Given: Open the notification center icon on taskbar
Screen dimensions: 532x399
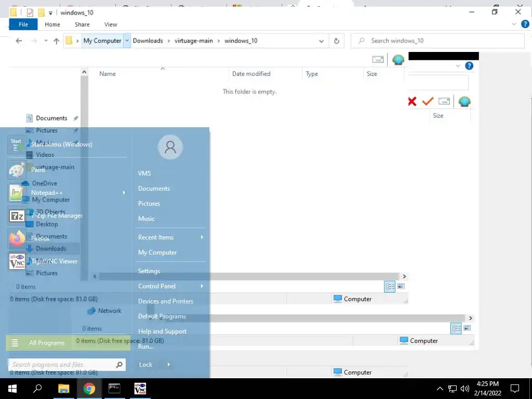Looking at the screenshot, I should tap(515, 389).
